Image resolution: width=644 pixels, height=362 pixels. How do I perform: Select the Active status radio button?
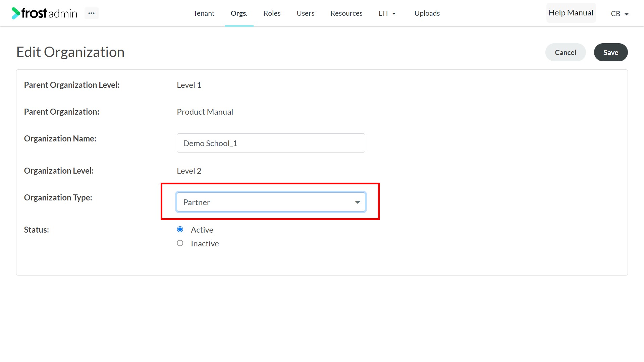(180, 229)
